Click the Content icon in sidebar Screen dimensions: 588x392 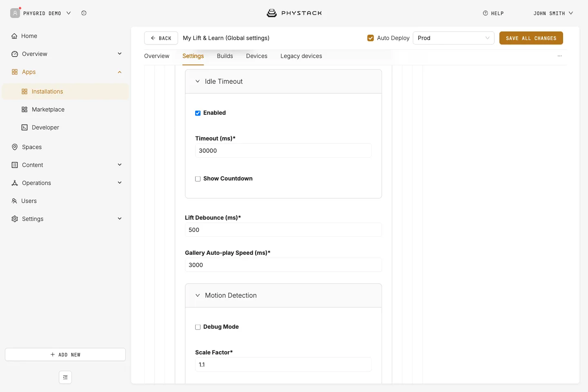(15, 165)
